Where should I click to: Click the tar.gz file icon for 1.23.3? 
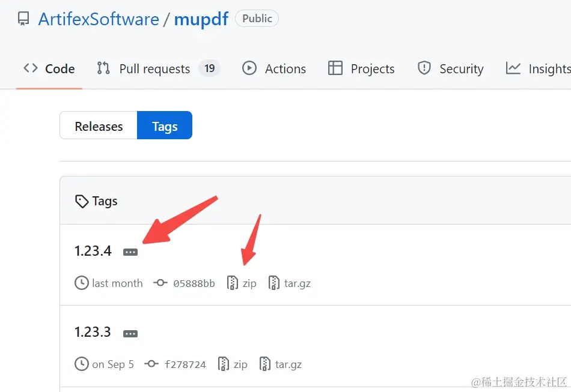pyautogui.click(x=264, y=364)
